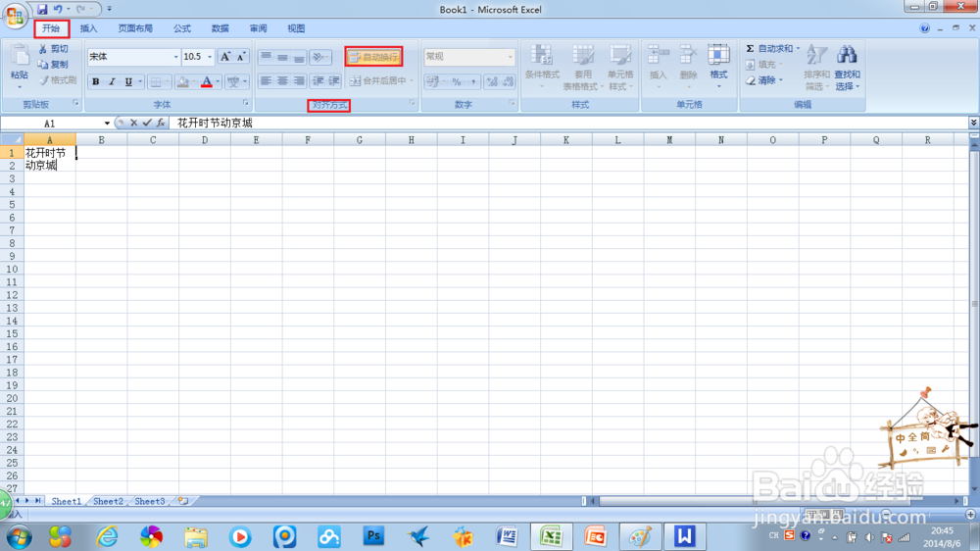This screenshot has width=980, height=551.
Task: Click the Office button logo
Action: point(15,15)
